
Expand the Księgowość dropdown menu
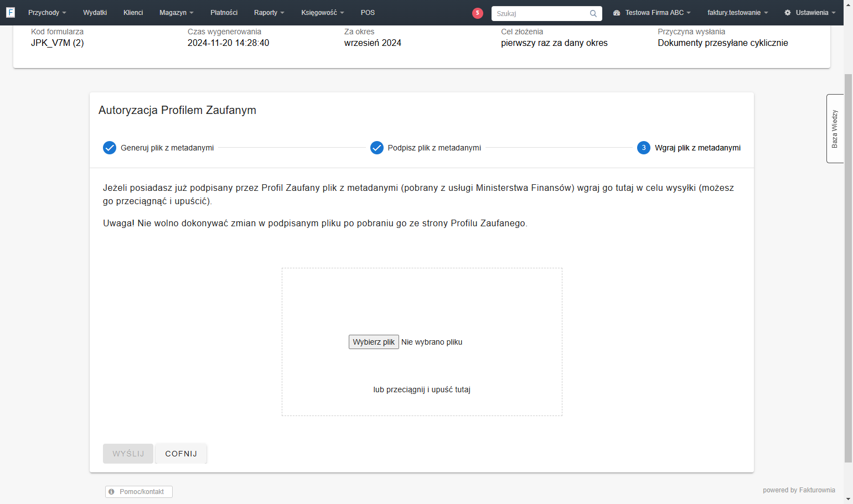click(323, 13)
